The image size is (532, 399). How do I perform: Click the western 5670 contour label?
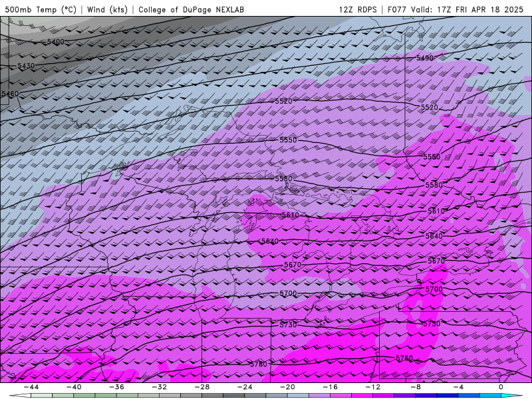pos(293,264)
